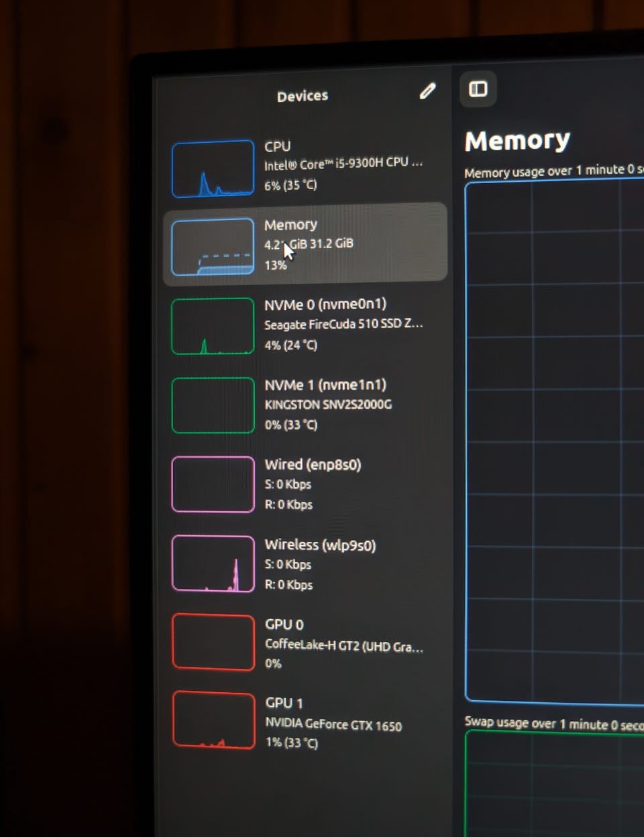Image resolution: width=644 pixels, height=837 pixels.
Task: Click the 1% (33 °C) GPU value
Action: pos(291,742)
